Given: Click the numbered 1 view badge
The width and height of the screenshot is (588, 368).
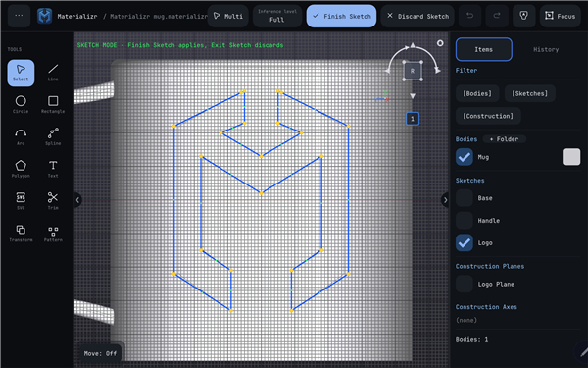Looking at the screenshot, I should [413, 119].
